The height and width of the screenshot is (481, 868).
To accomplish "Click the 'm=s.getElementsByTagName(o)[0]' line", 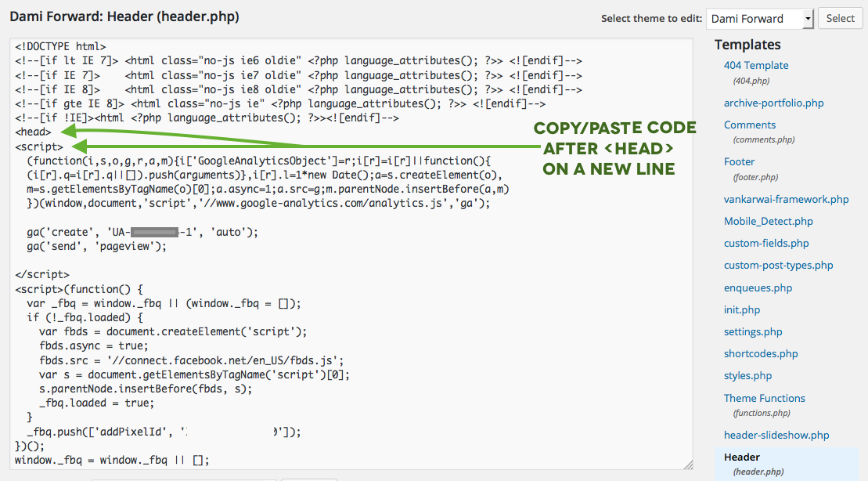I will 268,189.
